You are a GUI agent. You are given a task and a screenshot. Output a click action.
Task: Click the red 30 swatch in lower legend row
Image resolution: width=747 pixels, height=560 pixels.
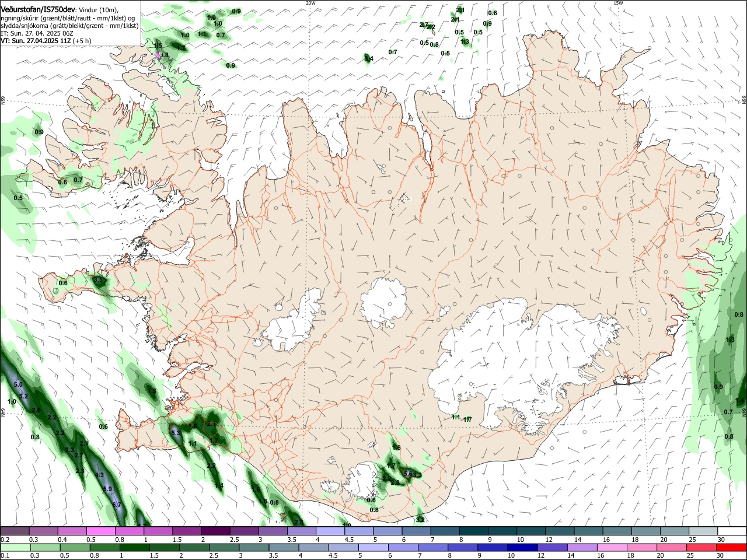point(731,547)
